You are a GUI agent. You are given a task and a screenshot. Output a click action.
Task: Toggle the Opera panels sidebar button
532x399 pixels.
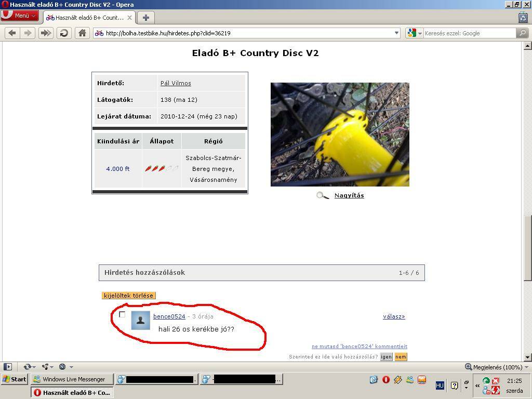pyautogui.click(x=8, y=367)
